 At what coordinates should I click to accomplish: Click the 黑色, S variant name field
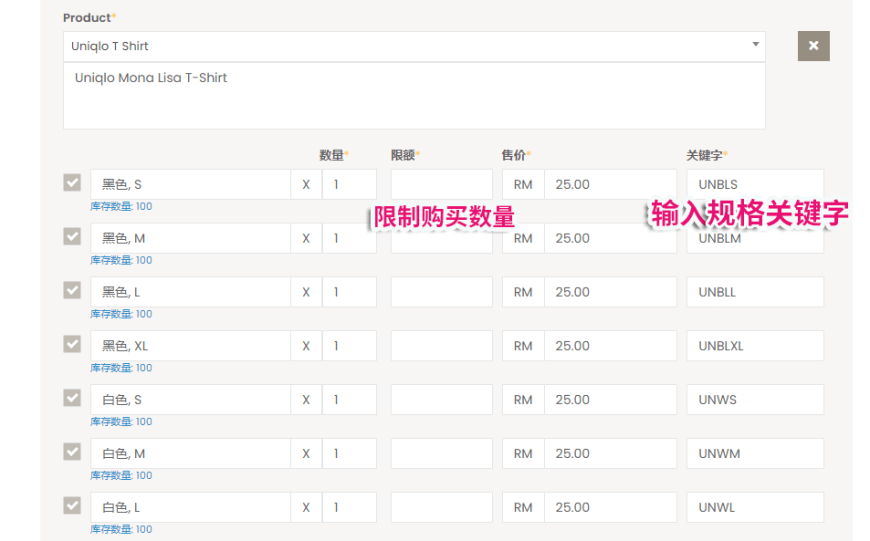click(x=190, y=184)
